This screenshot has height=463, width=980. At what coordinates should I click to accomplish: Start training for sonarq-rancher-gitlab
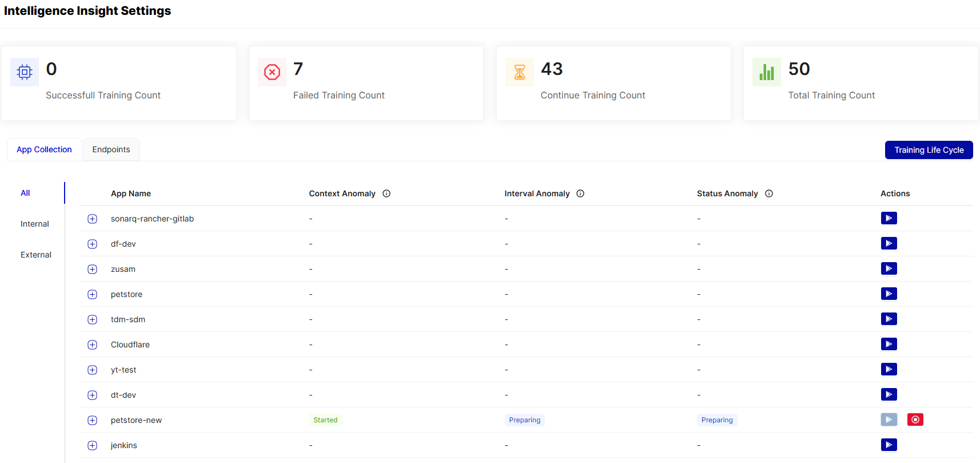point(889,218)
